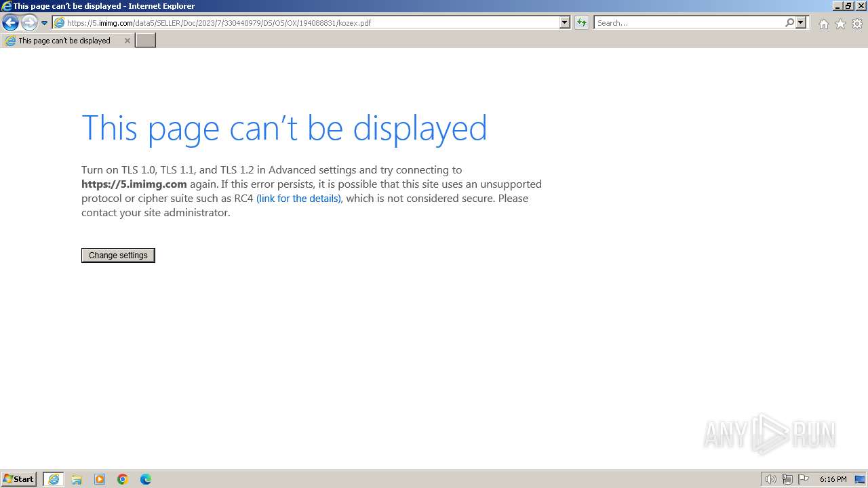Click the Forward navigation arrow
The width and height of the screenshot is (868, 488).
29,23
